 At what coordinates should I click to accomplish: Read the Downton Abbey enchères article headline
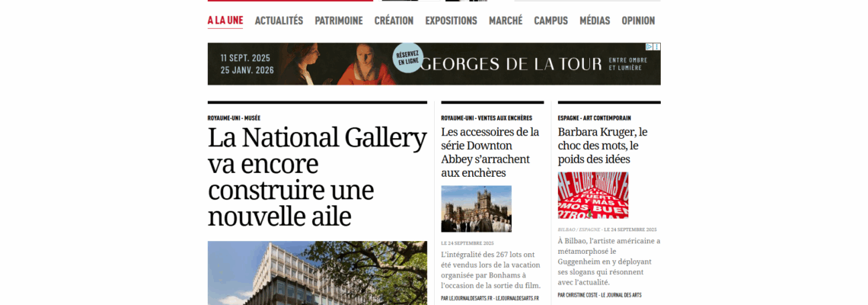490,152
